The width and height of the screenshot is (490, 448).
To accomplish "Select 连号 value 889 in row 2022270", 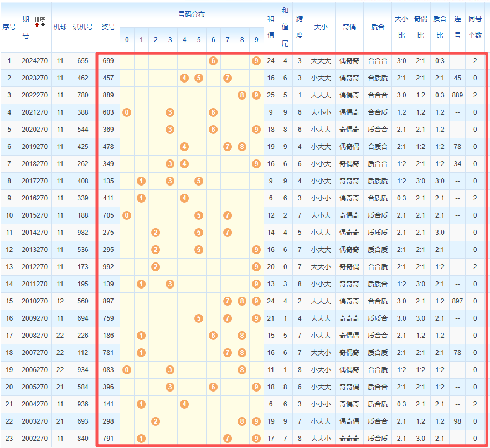I will (457, 95).
